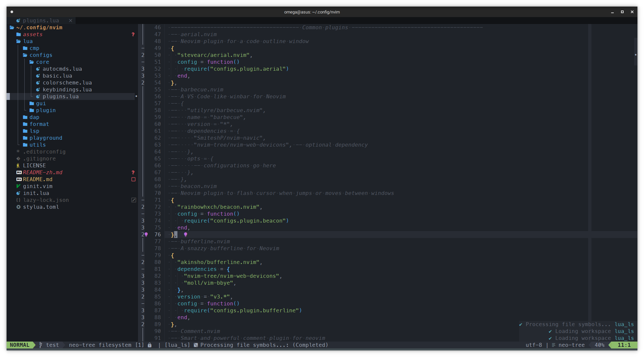Viewport: 644px width, 357px height.
Task: Toggle the fold marker at line 49
Action: (x=143, y=48)
